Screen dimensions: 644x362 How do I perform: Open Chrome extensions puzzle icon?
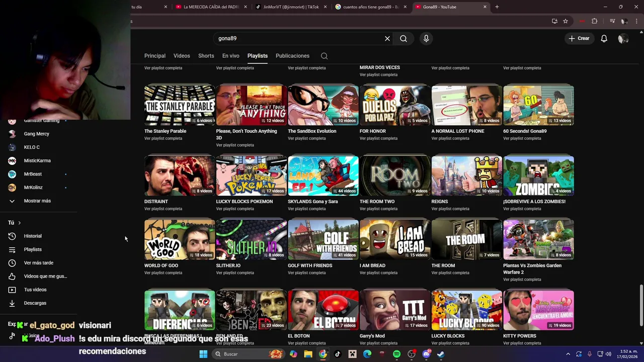tap(595, 21)
